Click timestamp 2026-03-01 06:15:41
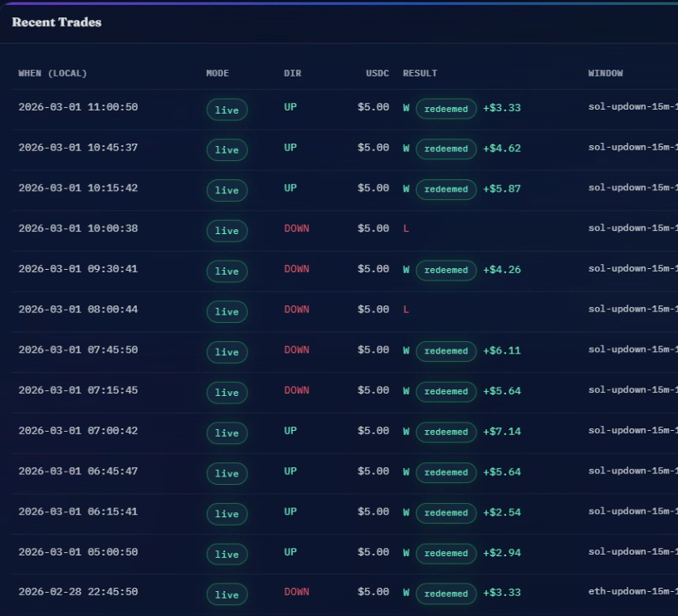 (78, 511)
